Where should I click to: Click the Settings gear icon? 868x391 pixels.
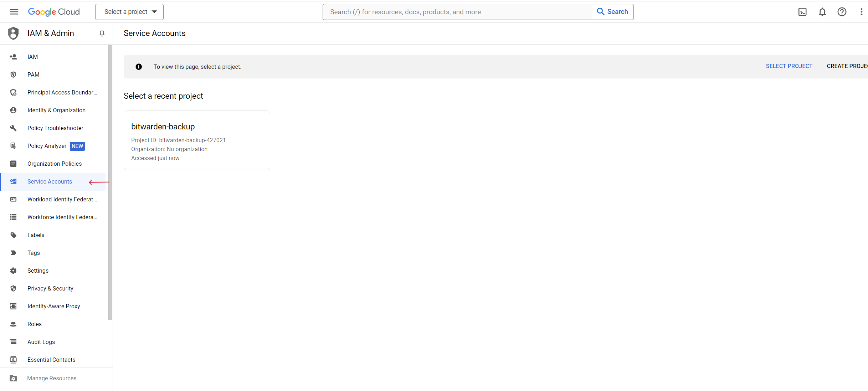(x=13, y=271)
